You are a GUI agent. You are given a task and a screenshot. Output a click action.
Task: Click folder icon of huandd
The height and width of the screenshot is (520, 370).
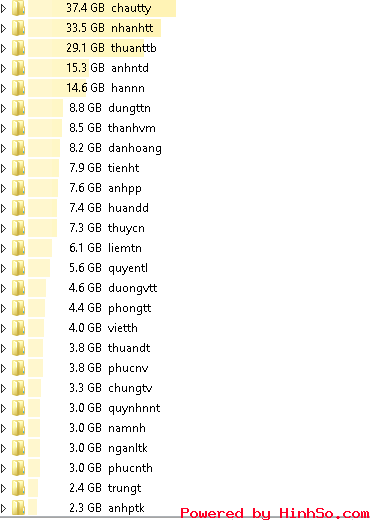tap(18, 208)
